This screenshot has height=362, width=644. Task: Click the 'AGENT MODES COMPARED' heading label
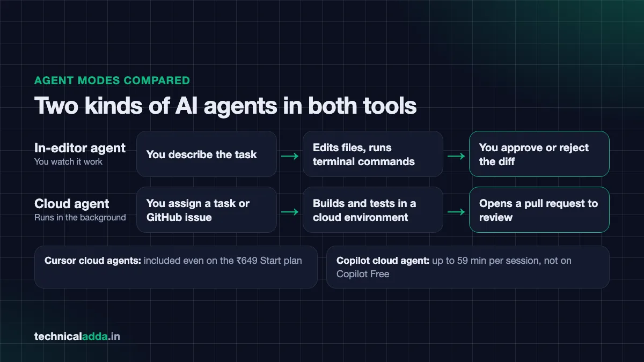112,80
